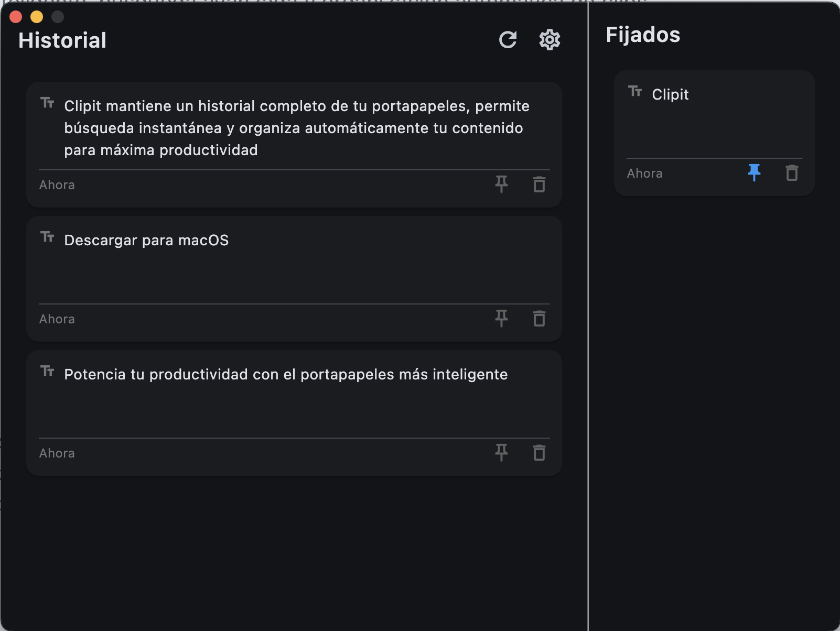Delete the first history entry about Clipit

[x=539, y=184]
